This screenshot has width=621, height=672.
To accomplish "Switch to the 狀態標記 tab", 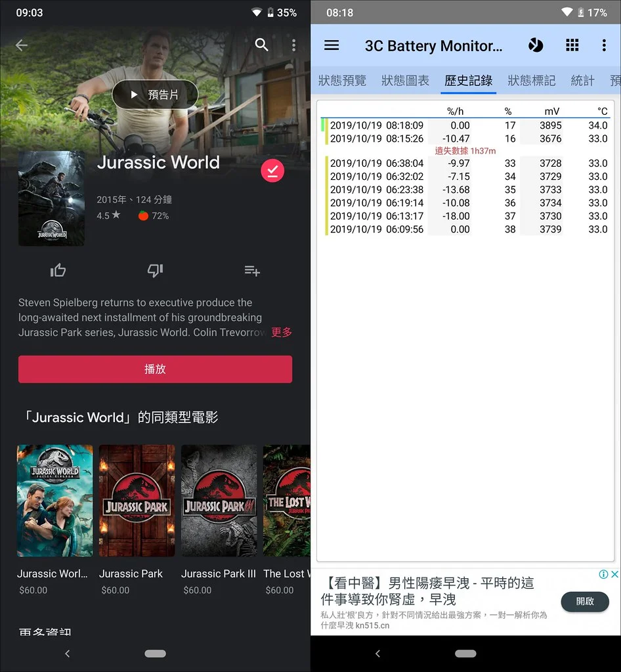I will point(532,81).
